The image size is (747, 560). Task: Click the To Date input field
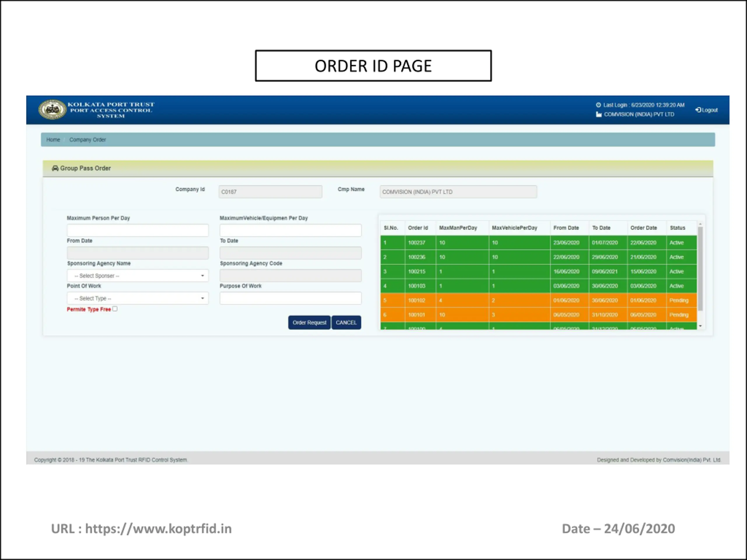click(290, 253)
